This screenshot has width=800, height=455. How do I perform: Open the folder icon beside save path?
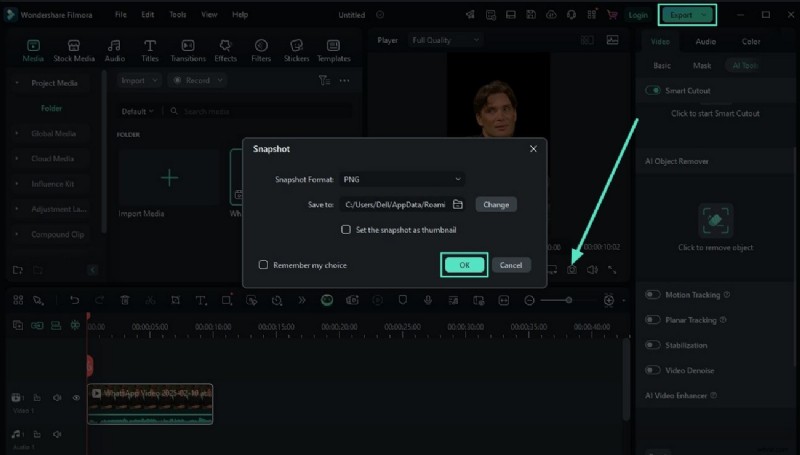[x=458, y=204]
